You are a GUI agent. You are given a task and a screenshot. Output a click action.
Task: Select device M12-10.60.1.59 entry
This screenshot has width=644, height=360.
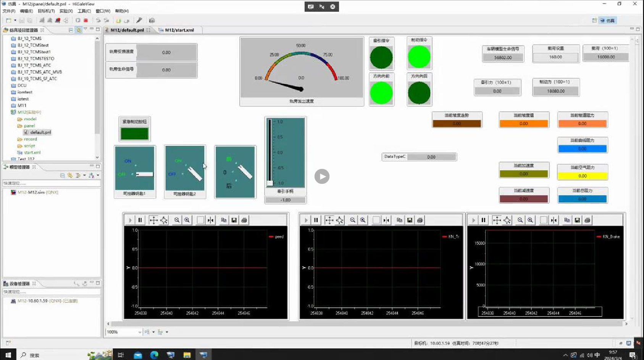(47, 301)
